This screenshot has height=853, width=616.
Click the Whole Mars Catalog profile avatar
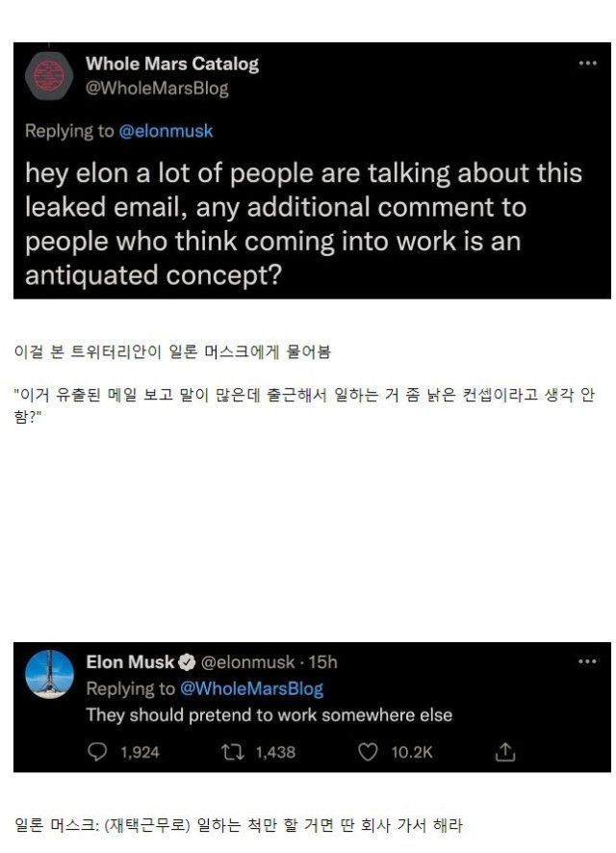(47, 77)
